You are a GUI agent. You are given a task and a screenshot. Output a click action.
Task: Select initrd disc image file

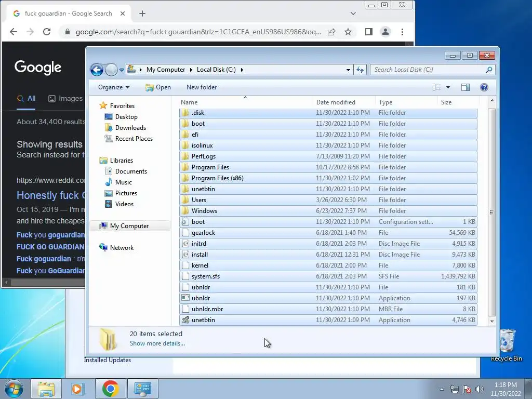click(x=328, y=244)
